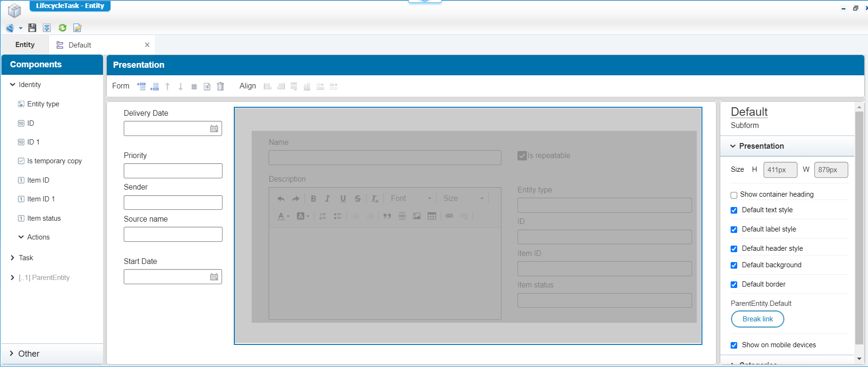The width and height of the screenshot is (868, 367).
Task: Delete form item with trash icon
Action: [220, 87]
